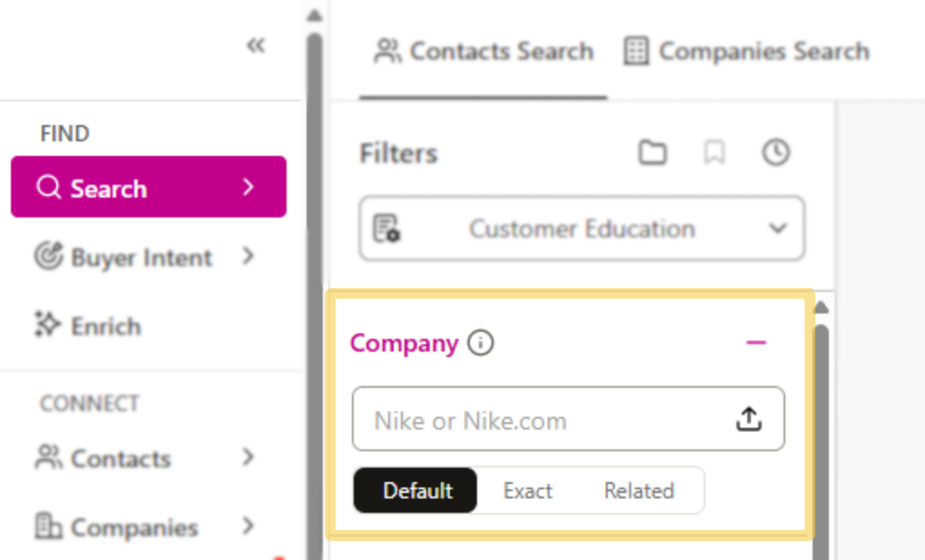
Task: Upload a company list via upload icon
Action: pyautogui.click(x=748, y=419)
